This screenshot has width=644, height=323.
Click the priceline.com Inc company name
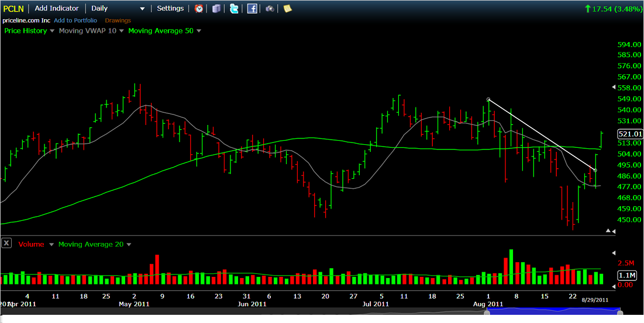click(x=26, y=20)
